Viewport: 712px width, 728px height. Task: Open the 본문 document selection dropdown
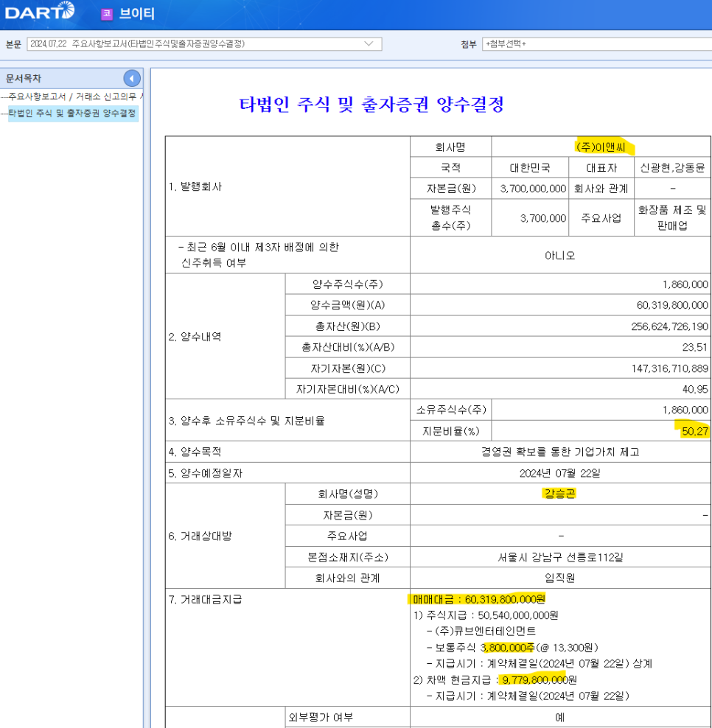[x=204, y=44]
